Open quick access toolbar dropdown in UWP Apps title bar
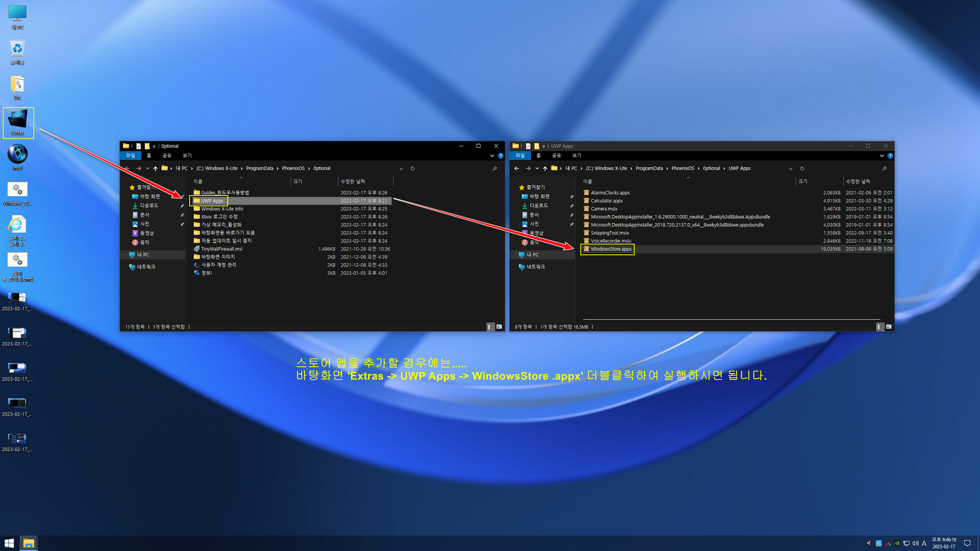 click(544, 146)
